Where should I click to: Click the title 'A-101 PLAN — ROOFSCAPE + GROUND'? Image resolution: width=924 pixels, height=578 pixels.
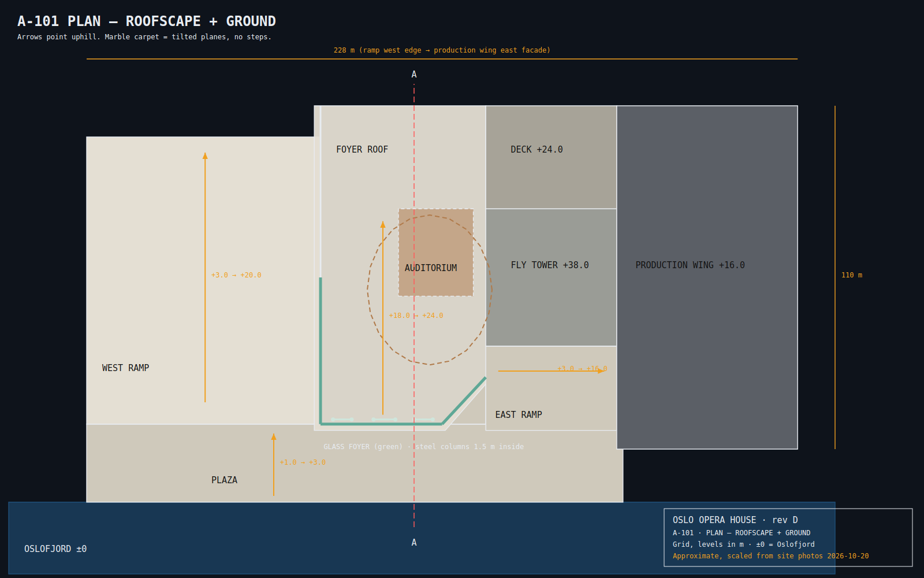147,21
